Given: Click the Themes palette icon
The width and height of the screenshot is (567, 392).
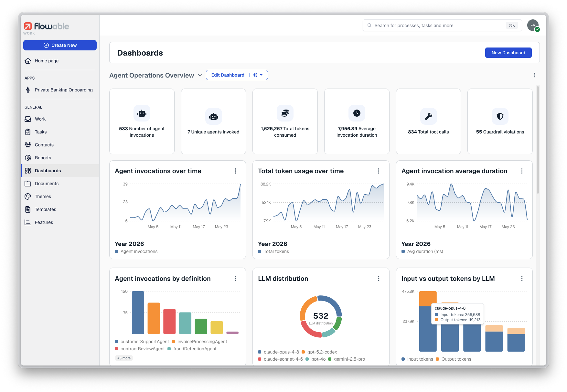Looking at the screenshot, I should (28, 196).
